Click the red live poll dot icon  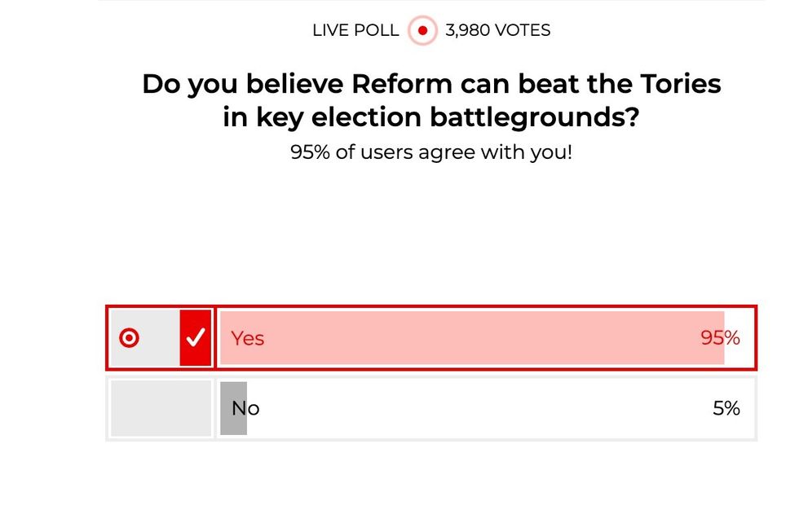tap(422, 30)
